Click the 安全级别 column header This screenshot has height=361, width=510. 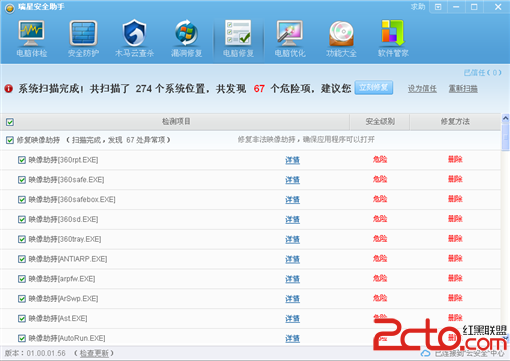click(380, 122)
